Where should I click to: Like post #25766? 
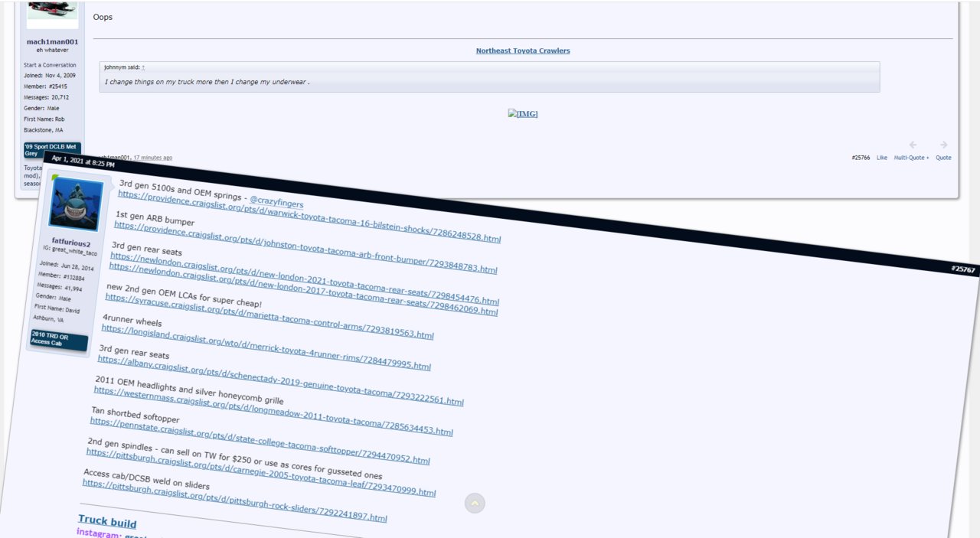(x=882, y=158)
